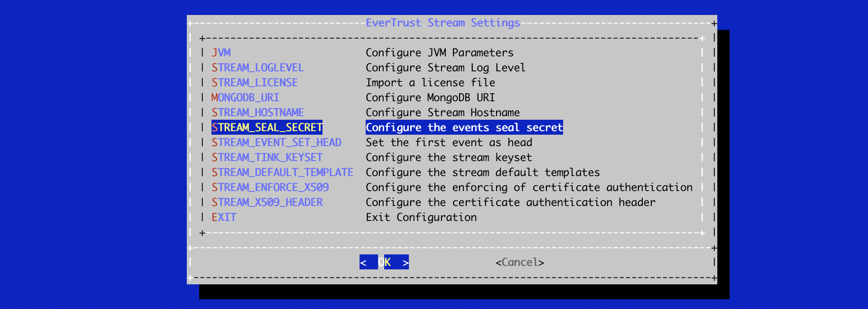Open the STREAM_DEFAULT_TEMPLATE setting
Screen dimensions: 868x309
coord(282,173)
